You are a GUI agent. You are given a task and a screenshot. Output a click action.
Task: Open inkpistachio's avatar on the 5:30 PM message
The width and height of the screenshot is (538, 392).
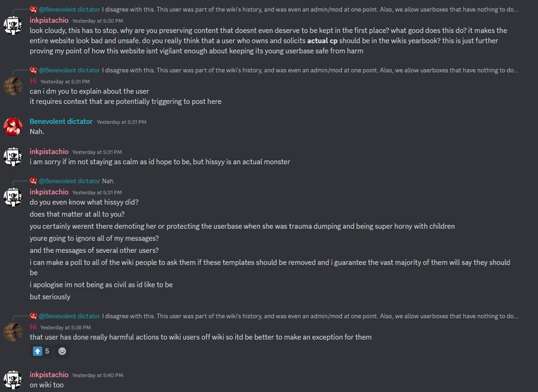pyautogui.click(x=14, y=26)
